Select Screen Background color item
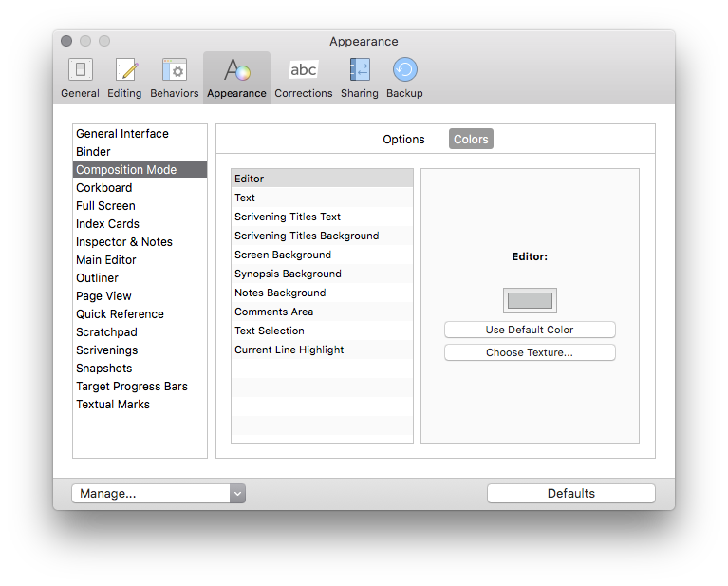 (322, 255)
